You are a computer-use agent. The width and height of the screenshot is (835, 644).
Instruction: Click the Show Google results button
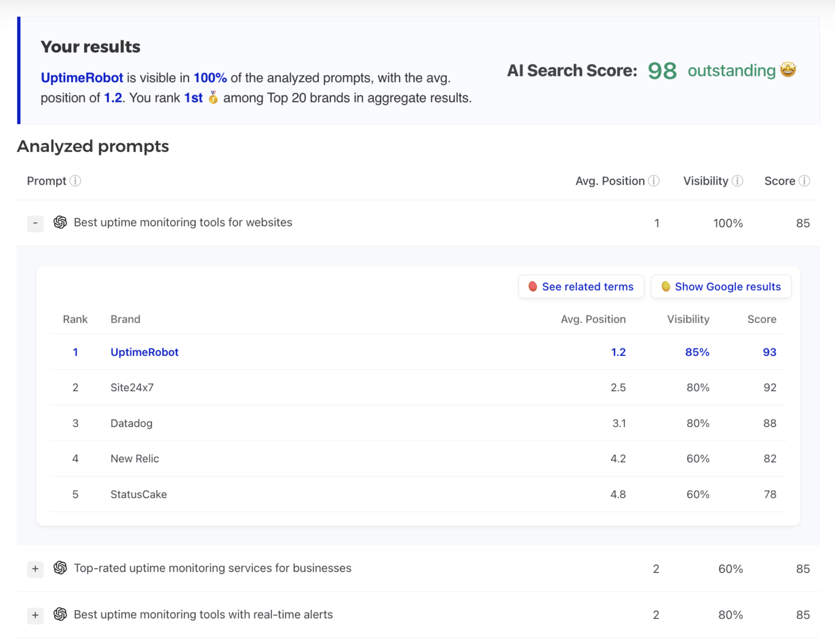click(721, 286)
